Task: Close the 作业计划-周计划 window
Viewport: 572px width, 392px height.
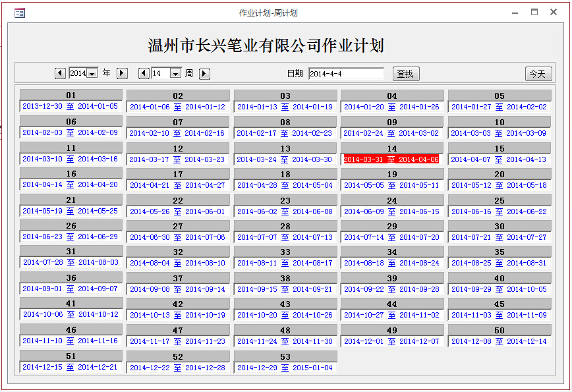Action: 554,12
